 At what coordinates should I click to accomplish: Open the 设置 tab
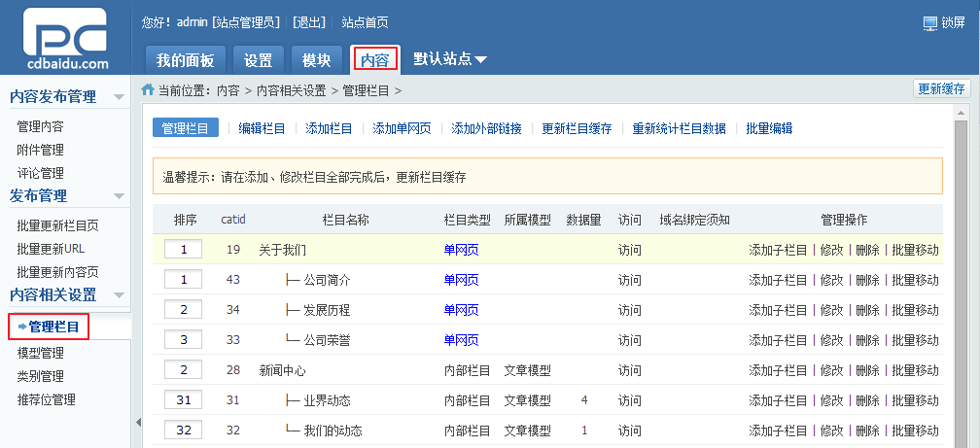pos(259,60)
